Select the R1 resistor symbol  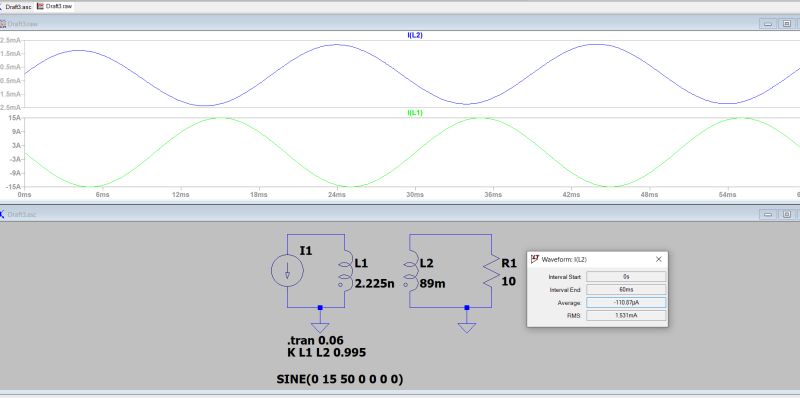pos(491,271)
